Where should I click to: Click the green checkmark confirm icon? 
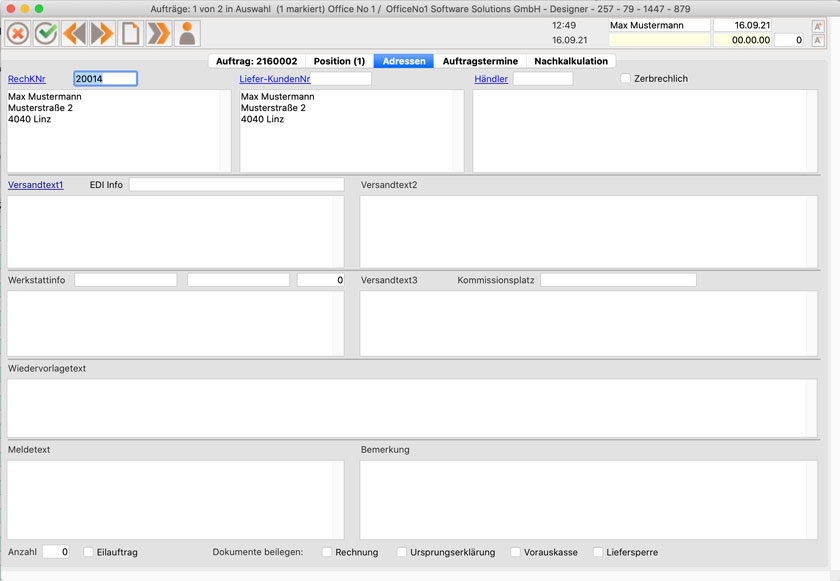point(46,34)
